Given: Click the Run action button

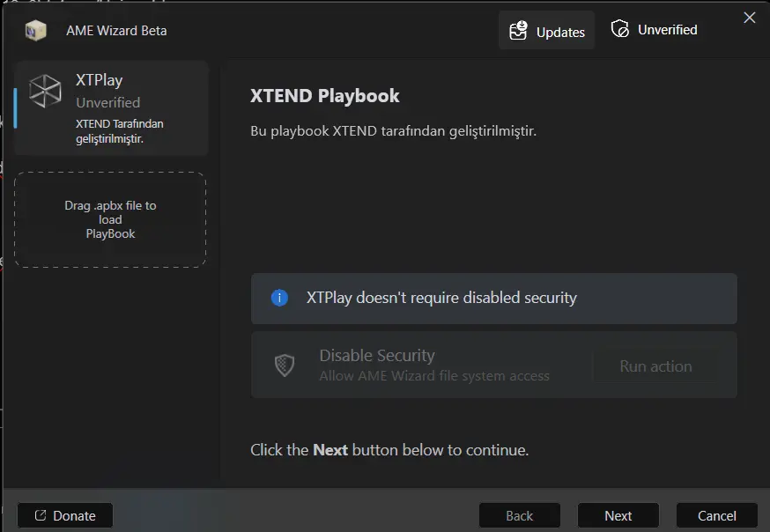Looking at the screenshot, I should [655, 366].
